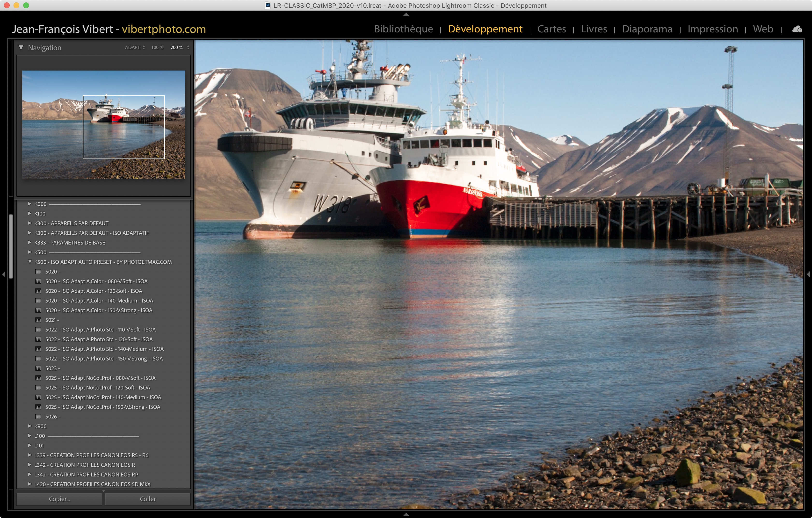Screen dimensions: 812x518
Task: Open the Impression module
Action: click(712, 29)
